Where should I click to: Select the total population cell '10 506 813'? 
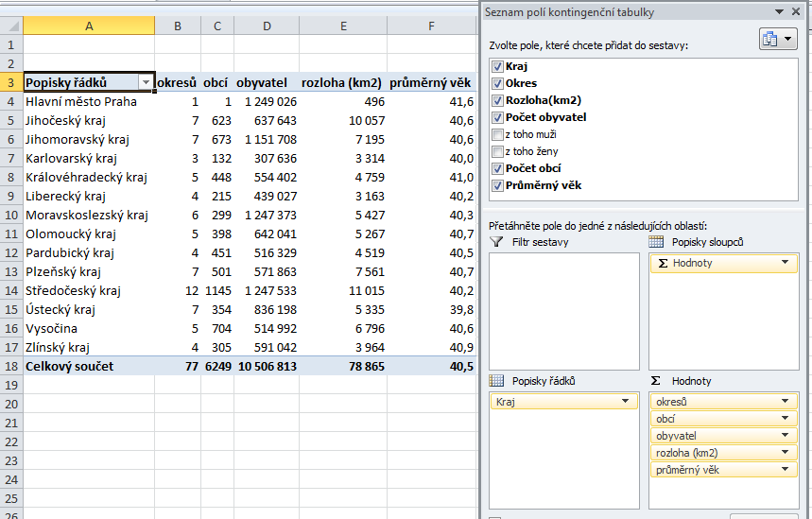(267, 366)
